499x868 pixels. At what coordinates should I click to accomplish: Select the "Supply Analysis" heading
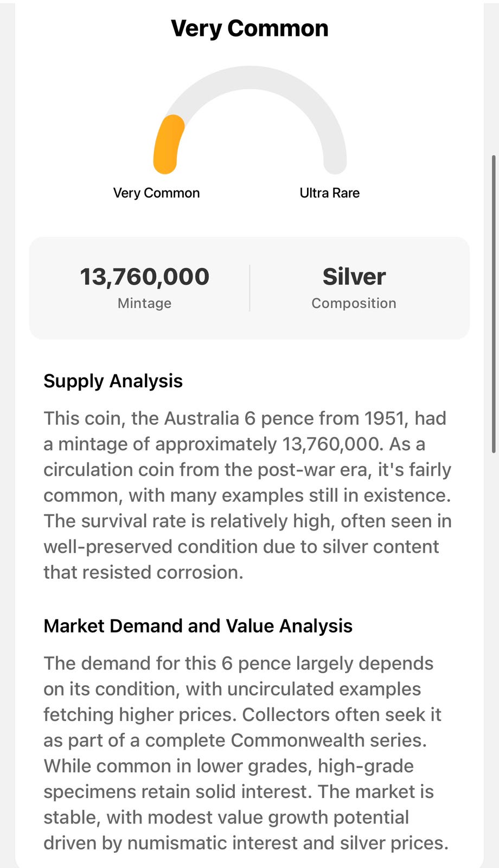tap(113, 381)
